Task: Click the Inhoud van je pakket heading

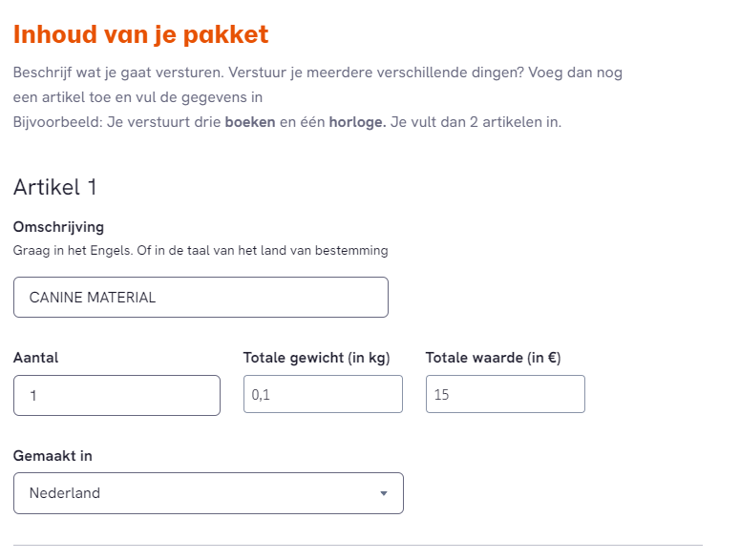Action: [x=140, y=34]
